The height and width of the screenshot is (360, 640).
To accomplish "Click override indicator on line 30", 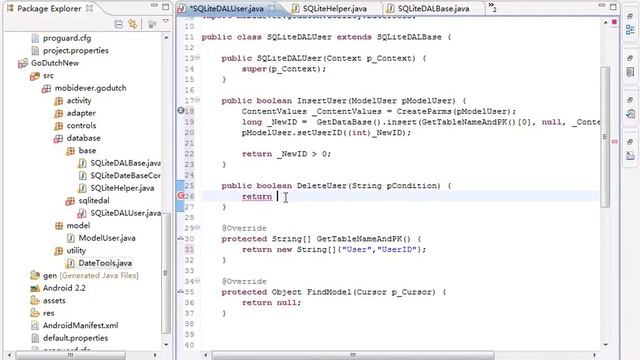I will pyautogui.click(x=180, y=238).
